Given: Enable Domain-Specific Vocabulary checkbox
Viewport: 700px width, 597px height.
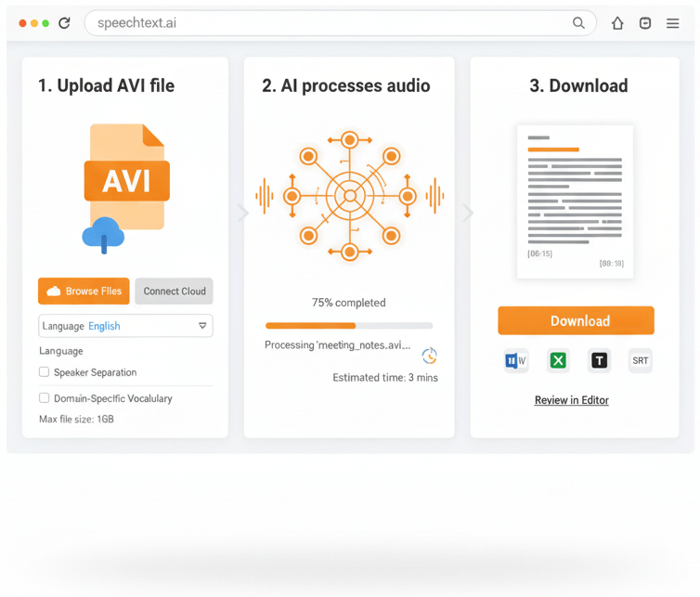Looking at the screenshot, I should click(x=44, y=398).
